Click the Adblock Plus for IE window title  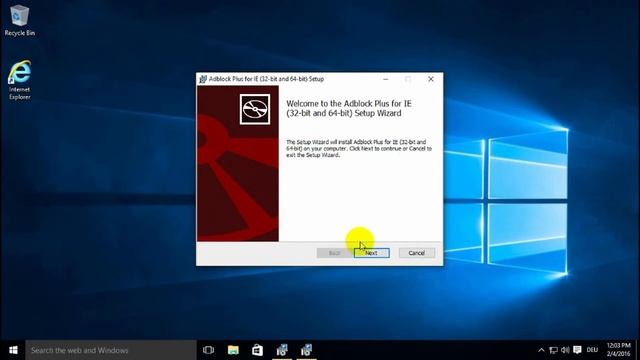pyautogui.click(x=266, y=79)
